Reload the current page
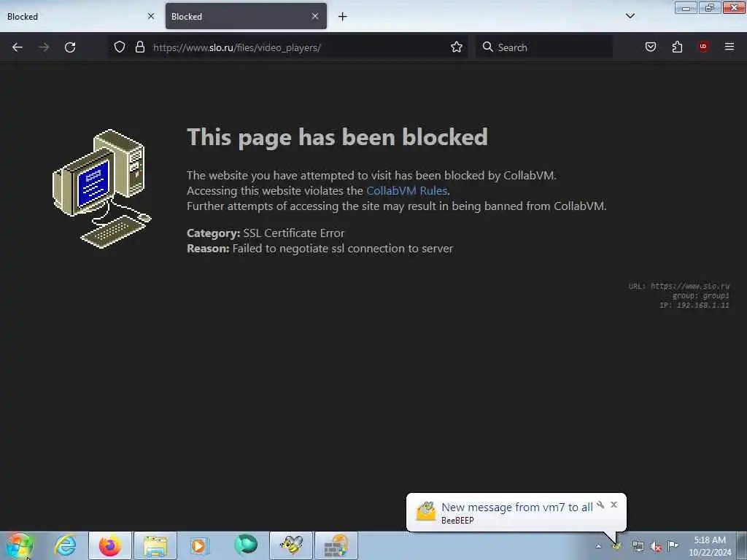Screen dimensions: 747x560 tap(70, 47)
